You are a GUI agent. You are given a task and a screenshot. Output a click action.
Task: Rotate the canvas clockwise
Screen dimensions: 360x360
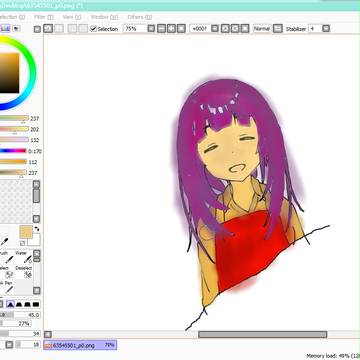point(235,29)
